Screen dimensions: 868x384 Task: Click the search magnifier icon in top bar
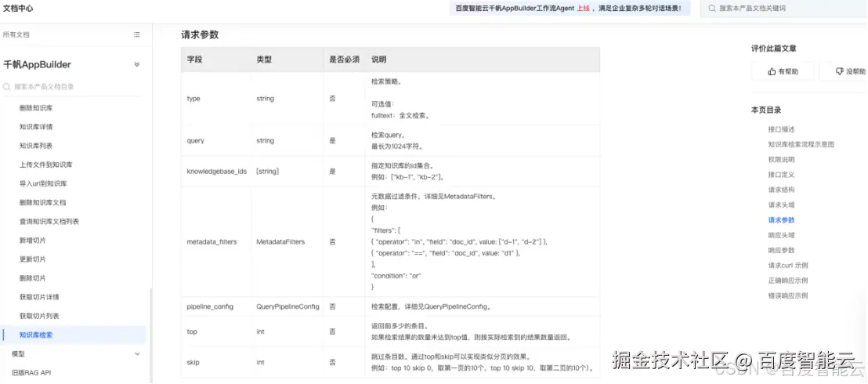coord(712,9)
